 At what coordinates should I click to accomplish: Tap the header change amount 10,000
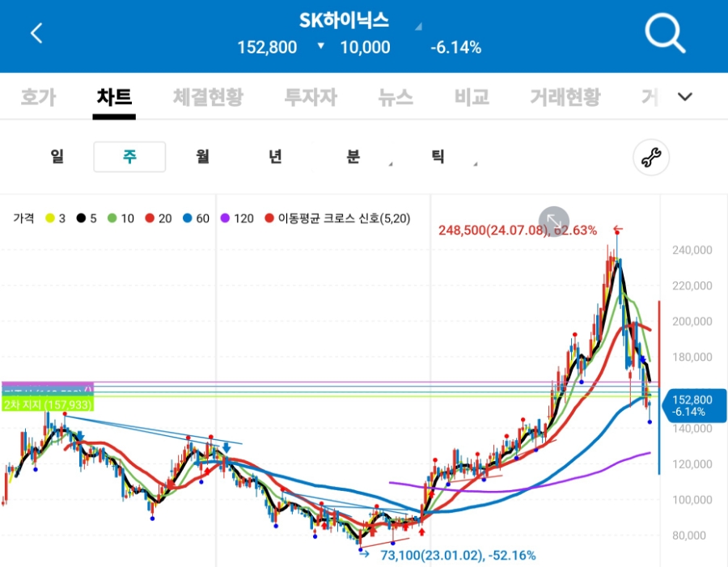[x=365, y=48]
